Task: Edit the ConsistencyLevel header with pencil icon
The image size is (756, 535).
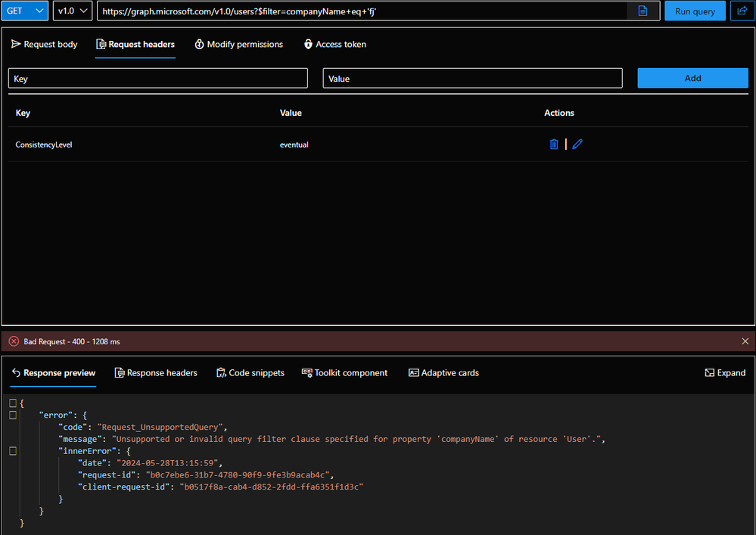Action: (577, 144)
